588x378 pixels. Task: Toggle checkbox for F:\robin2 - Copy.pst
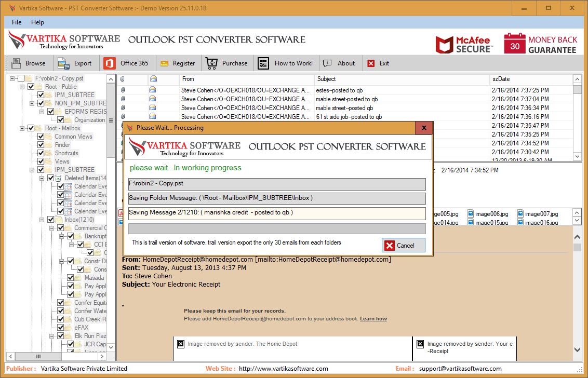21,78
